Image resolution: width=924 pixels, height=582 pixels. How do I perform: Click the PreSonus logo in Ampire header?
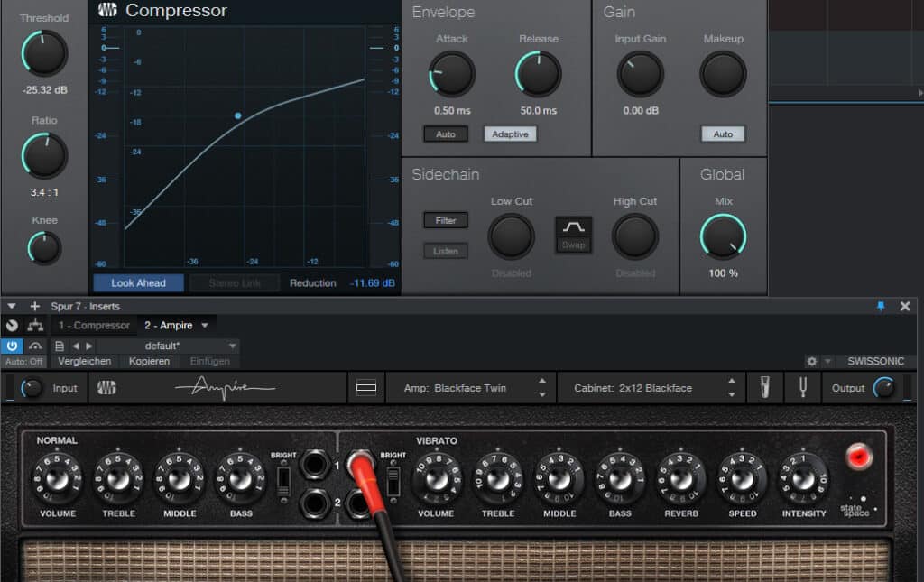[106, 388]
